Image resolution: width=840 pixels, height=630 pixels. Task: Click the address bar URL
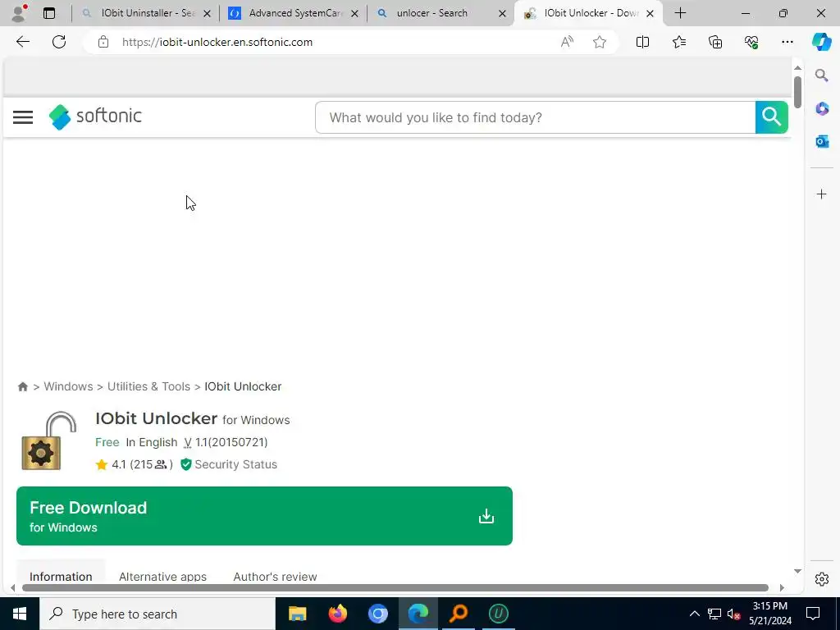click(217, 42)
